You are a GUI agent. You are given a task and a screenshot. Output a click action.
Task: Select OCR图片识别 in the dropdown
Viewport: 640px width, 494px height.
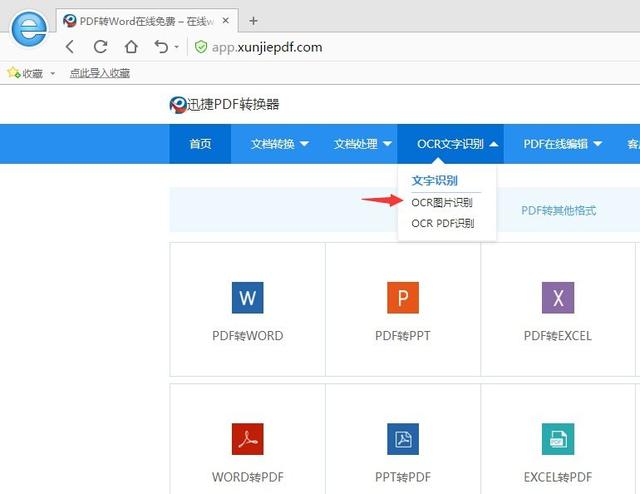coord(442,202)
